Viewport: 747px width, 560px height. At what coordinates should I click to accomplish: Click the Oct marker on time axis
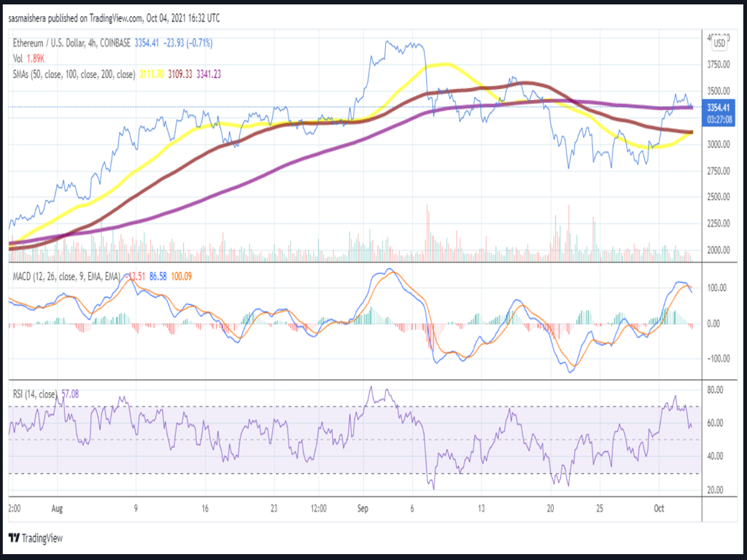tap(658, 508)
